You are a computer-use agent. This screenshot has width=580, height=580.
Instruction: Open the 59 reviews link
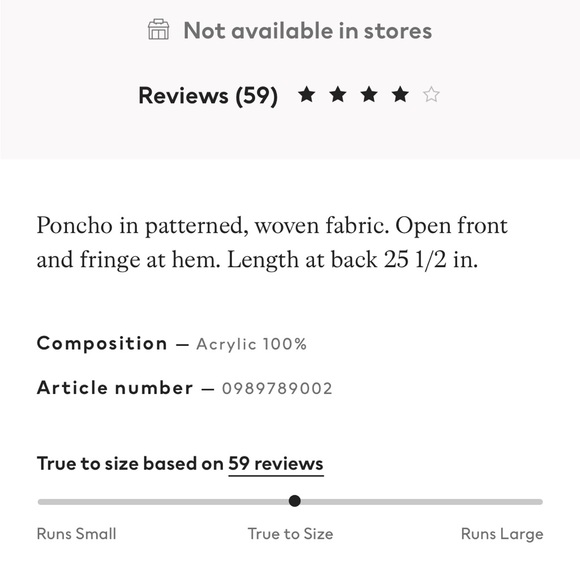276,464
